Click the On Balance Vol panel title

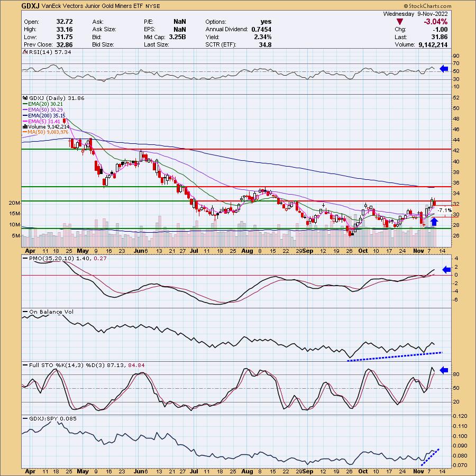[x=51, y=312]
